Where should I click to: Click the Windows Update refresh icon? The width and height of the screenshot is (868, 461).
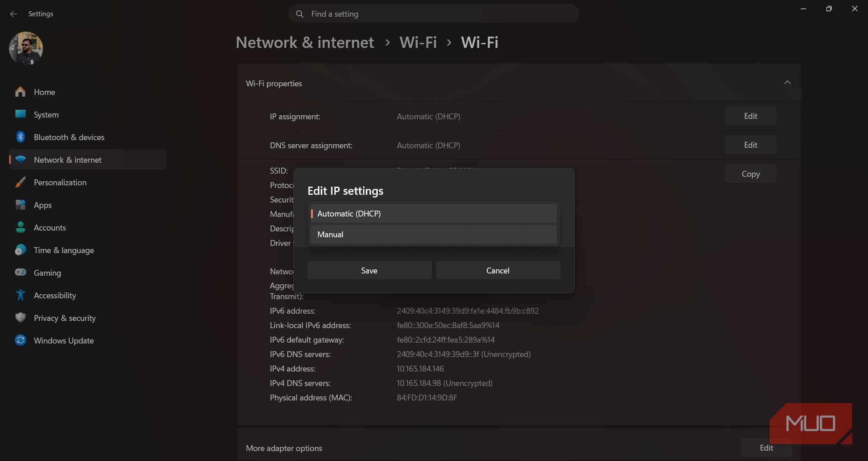click(20, 340)
